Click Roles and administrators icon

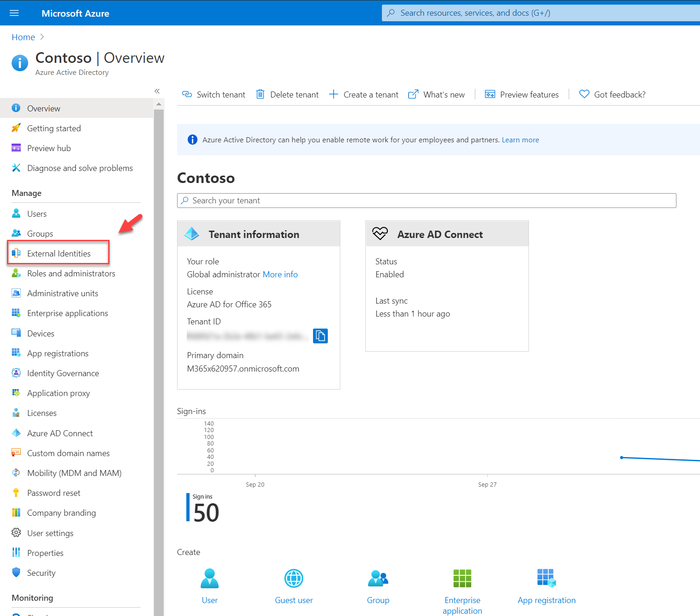coord(16,273)
